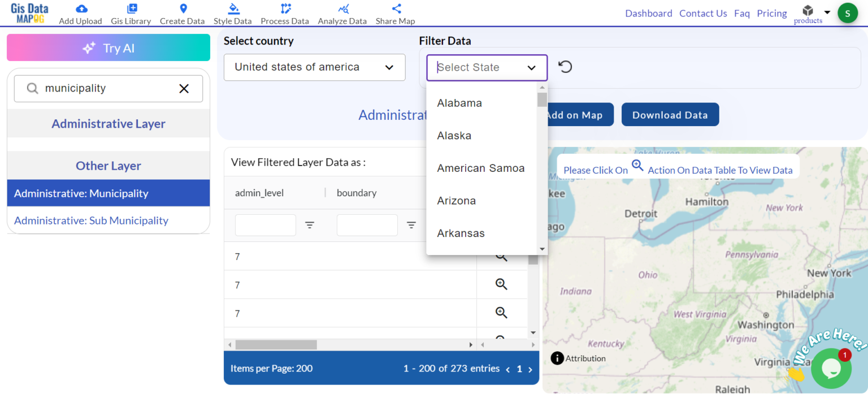Screen dimensions: 868x402
Task: Open map Attribution info icon
Action: [x=557, y=358]
